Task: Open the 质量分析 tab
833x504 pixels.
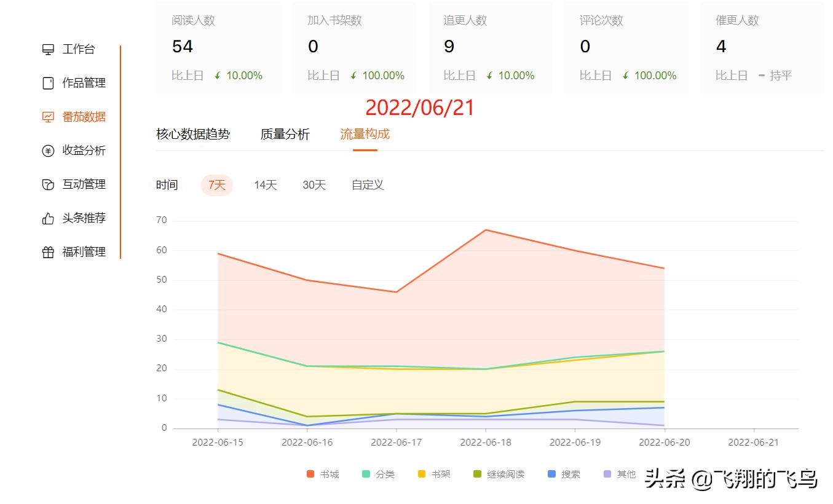Action: click(x=285, y=134)
